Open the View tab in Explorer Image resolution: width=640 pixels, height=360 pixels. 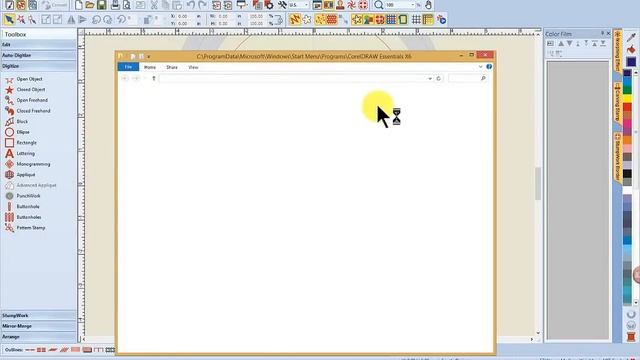pyautogui.click(x=193, y=67)
